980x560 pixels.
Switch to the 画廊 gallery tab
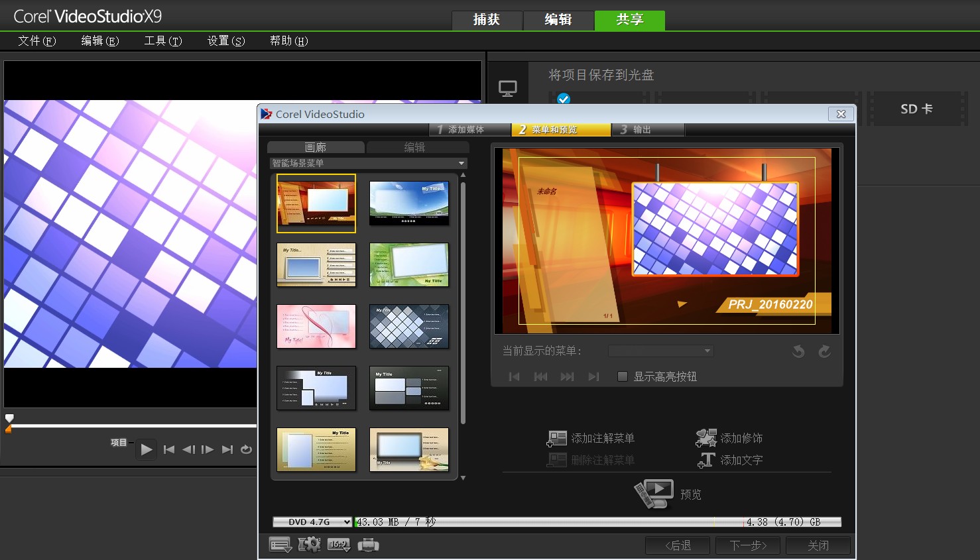316,147
